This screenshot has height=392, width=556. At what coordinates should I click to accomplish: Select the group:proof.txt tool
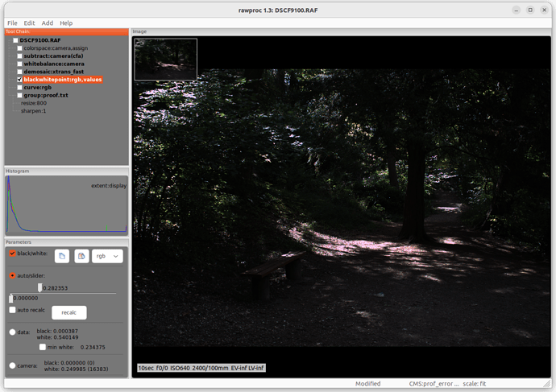[x=46, y=95]
